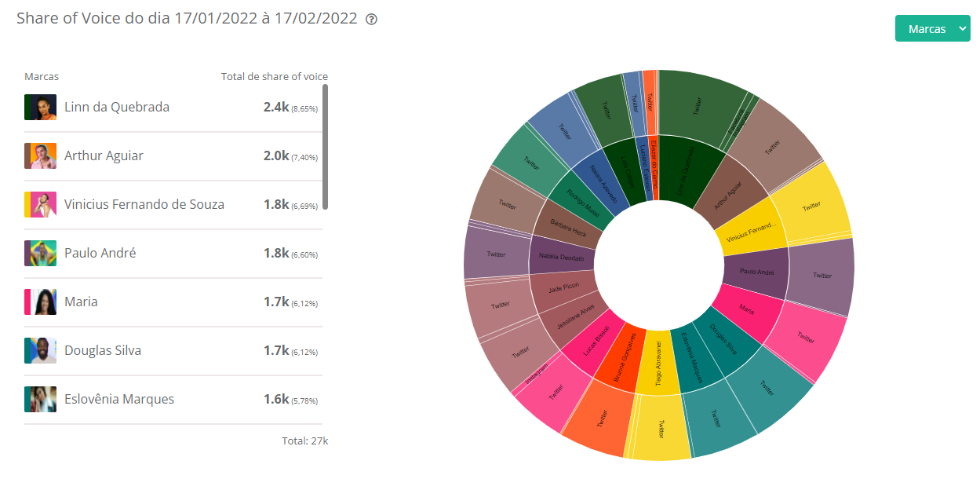Image resolution: width=980 pixels, height=479 pixels.
Task: Click Linn da Quebrada's profile photo
Action: pos(40,108)
